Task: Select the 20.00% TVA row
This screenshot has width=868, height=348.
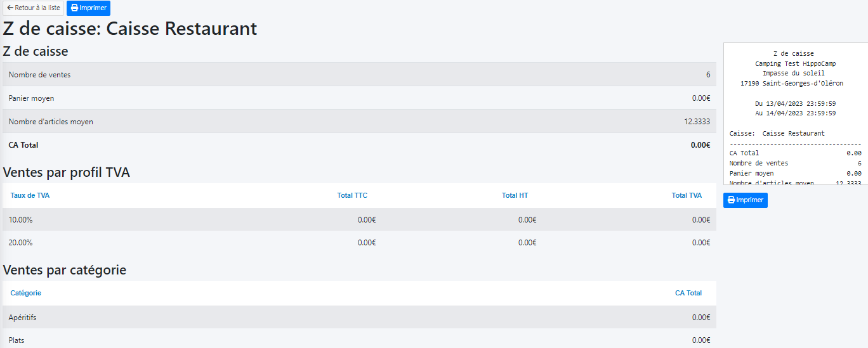Action: click(359, 243)
